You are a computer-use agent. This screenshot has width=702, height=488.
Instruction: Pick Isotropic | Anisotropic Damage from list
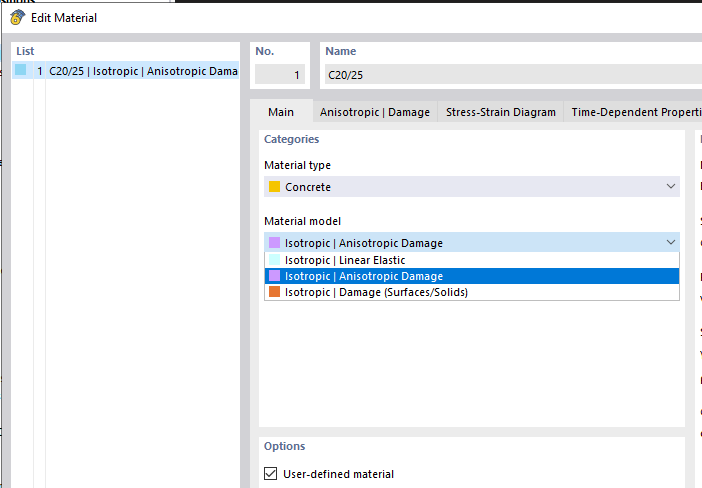(x=364, y=276)
